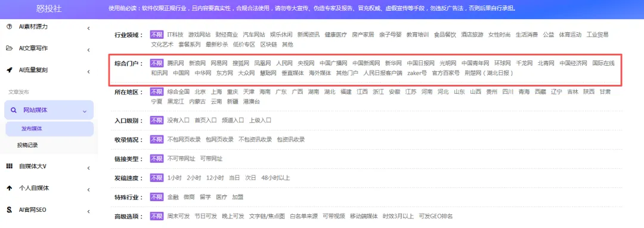Click the 个人自媒体 arrow icon

coord(10,188)
